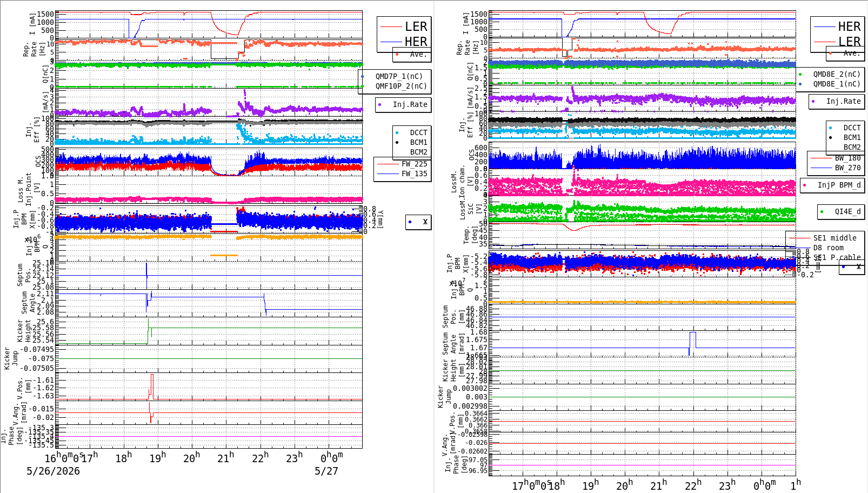Screen dimensions: 868x493
Task: Select the BW_270 legend entry
Action: 836,168
